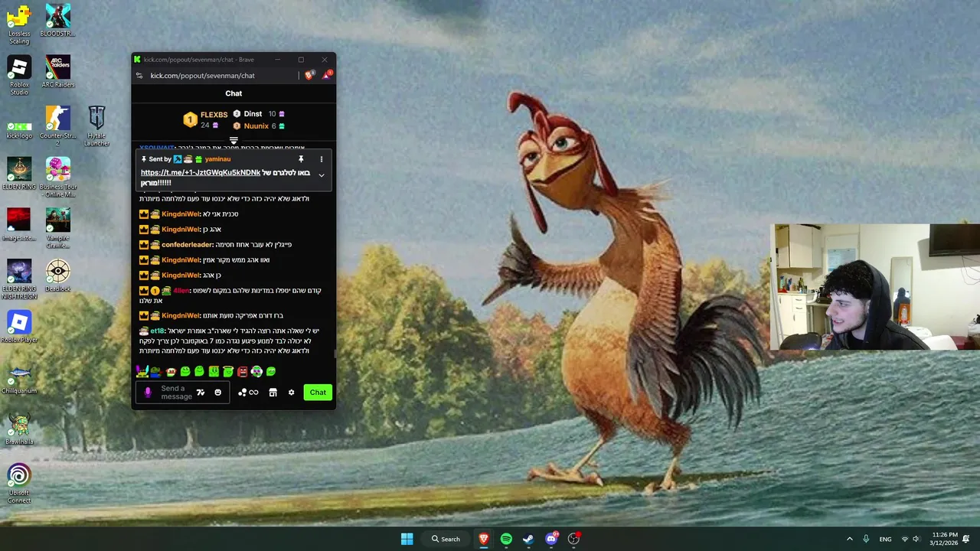This screenshot has height=551, width=980.
Task: Open Deadlock desktop shortcut
Action: 57,275
